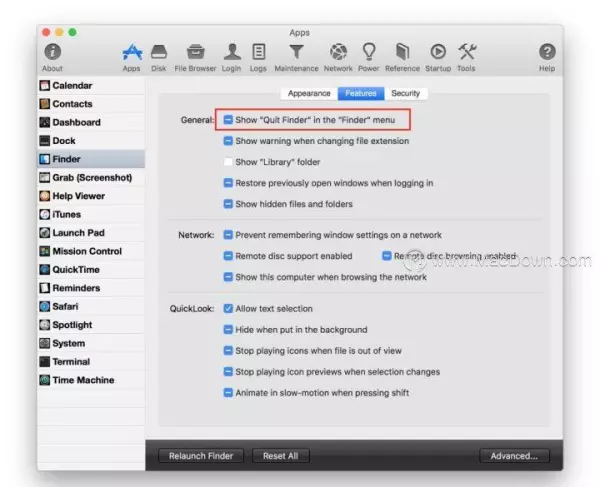Switch to the Security tab
The image size is (600, 487).
point(406,93)
